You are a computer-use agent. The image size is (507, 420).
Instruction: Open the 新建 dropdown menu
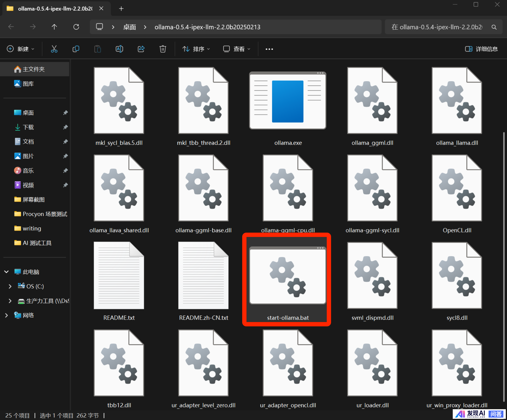(20, 49)
